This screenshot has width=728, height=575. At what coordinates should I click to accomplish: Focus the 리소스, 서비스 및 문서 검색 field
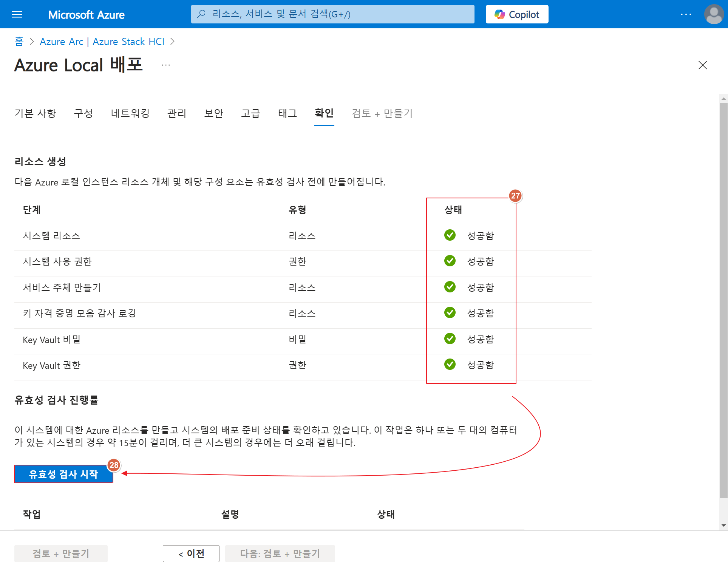pos(332,14)
